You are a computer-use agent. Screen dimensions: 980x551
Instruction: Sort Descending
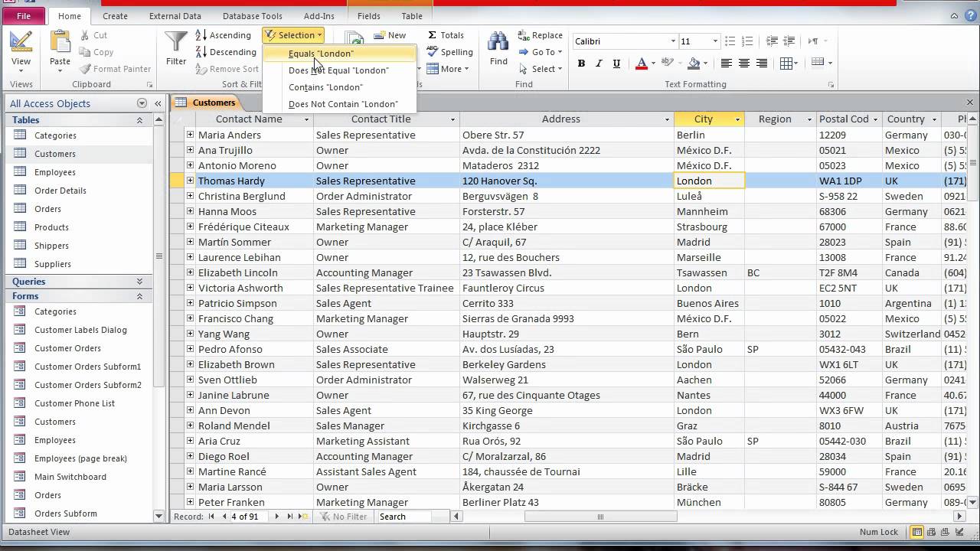click(x=226, y=52)
